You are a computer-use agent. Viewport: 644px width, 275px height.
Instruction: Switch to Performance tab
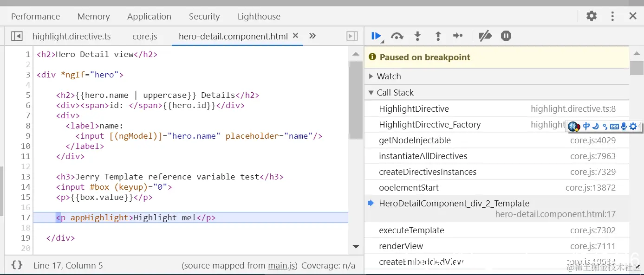(36, 17)
